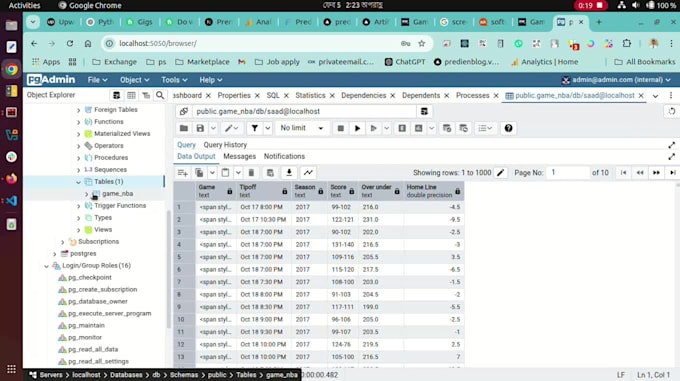Save data changes icon
The height and width of the screenshot is (381, 680).
coord(270,173)
